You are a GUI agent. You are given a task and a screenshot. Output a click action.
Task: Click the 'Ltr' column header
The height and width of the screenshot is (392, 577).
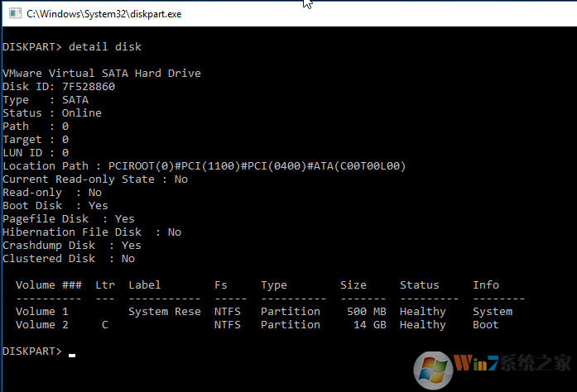point(105,285)
